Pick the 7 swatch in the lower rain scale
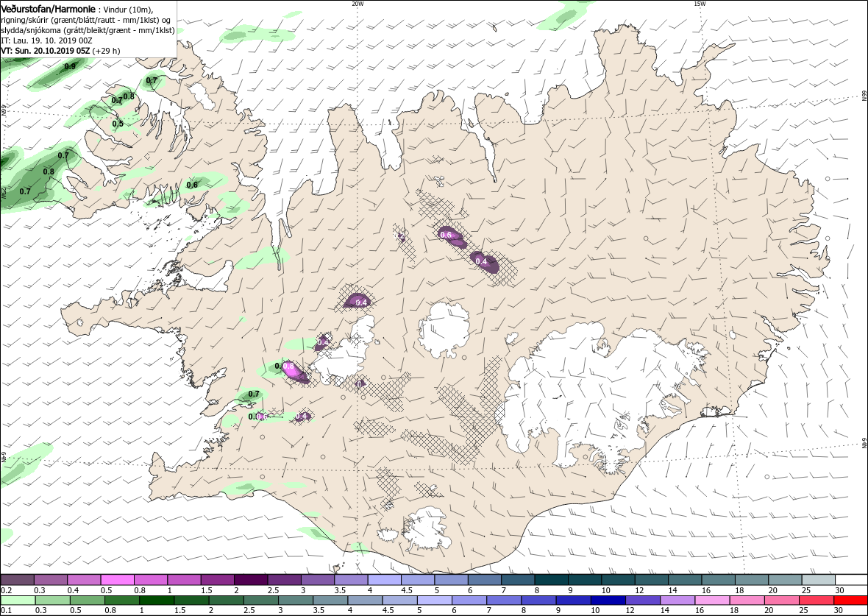868x616 pixels. [504, 601]
